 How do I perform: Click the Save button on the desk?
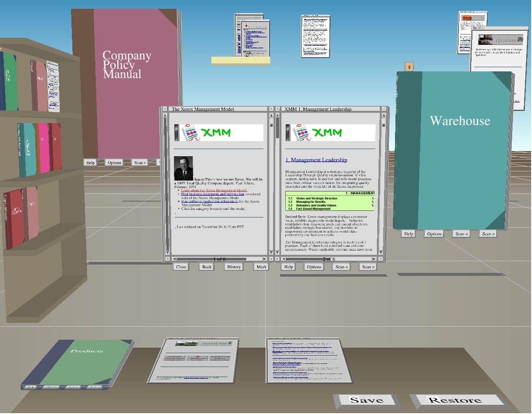click(366, 400)
